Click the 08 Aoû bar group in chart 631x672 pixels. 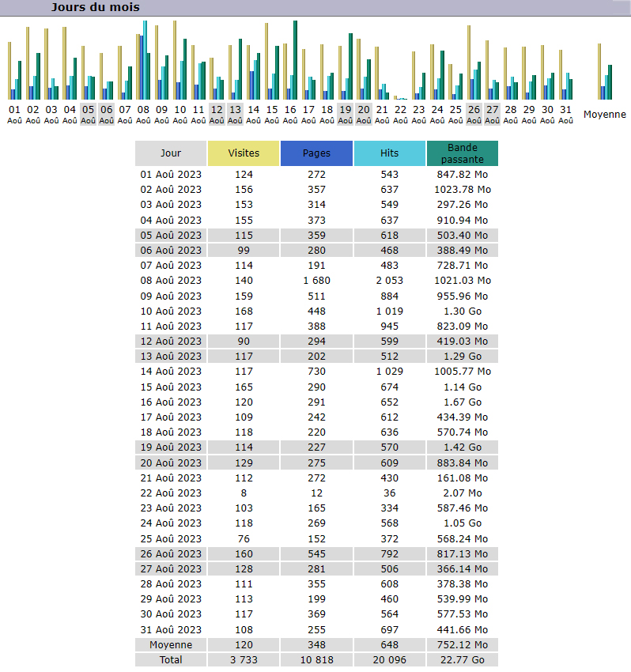pos(143,60)
